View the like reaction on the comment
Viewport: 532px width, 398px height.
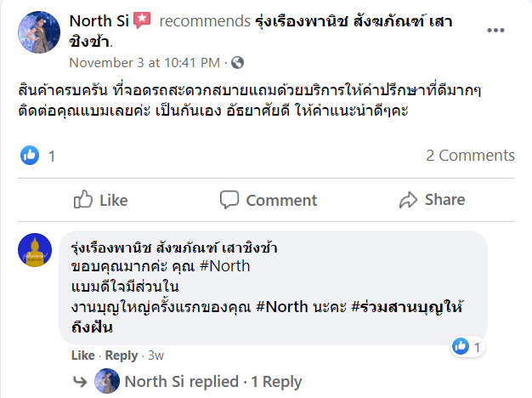[461, 346]
